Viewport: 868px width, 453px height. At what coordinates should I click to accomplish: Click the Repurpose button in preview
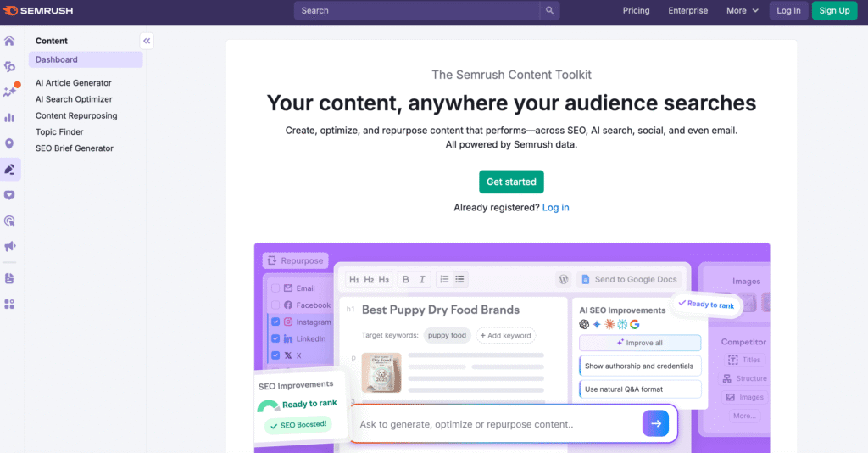click(295, 260)
